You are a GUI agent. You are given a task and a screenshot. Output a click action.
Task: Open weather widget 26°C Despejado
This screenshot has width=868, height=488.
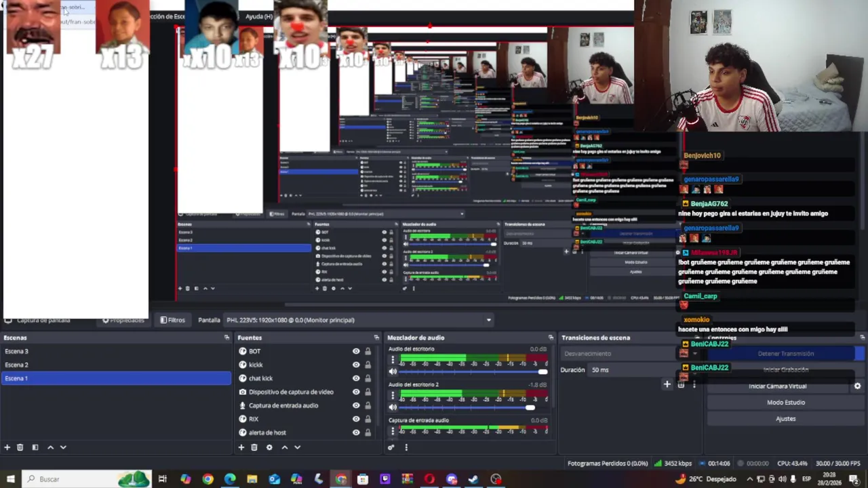[706, 479]
